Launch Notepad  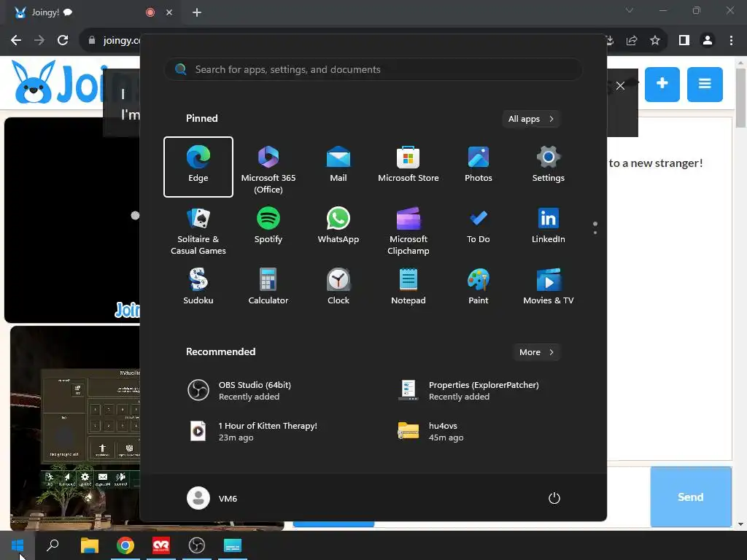coord(409,287)
